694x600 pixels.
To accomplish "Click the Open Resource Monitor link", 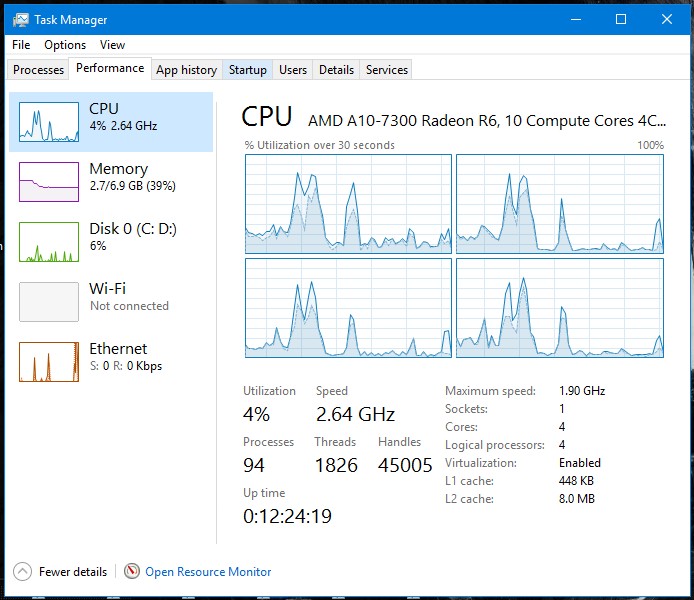I will (x=208, y=572).
